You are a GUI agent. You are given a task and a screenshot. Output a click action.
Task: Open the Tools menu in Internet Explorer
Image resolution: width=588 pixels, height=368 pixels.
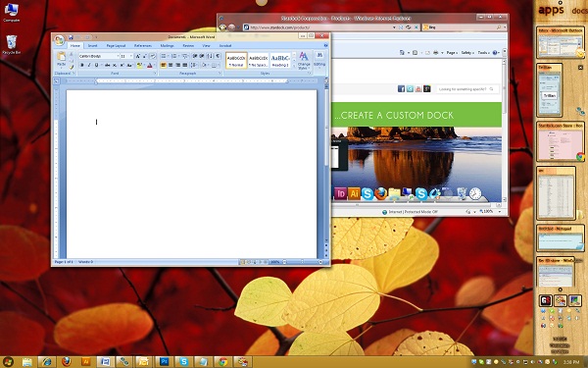pos(484,53)
